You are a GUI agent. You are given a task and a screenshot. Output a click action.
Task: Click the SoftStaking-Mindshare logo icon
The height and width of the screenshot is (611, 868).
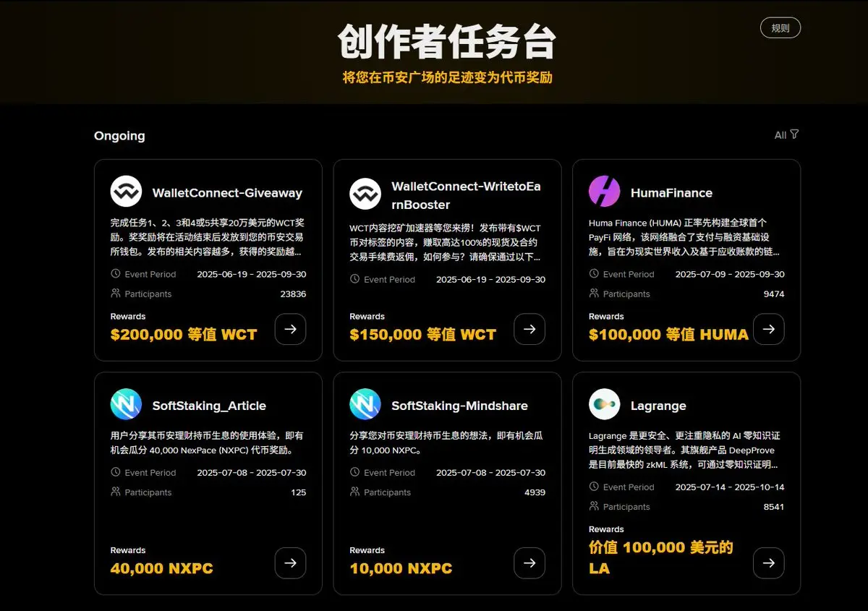click(x=365, y=404)
